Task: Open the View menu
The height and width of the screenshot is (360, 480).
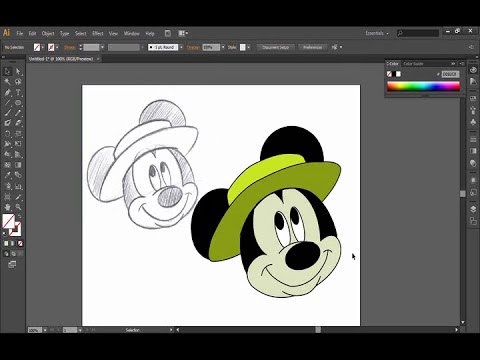Action: 113,33
